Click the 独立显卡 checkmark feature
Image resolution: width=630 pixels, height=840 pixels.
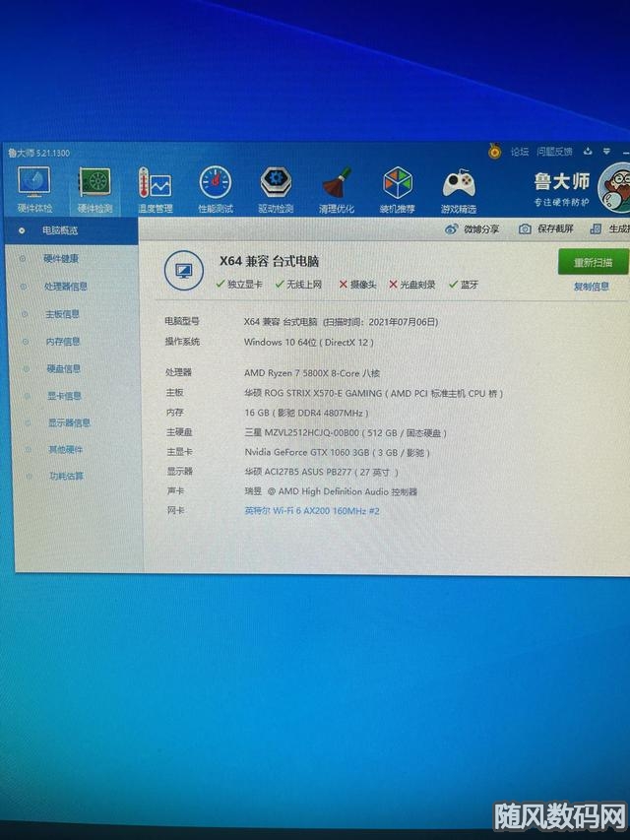(239, 284)
